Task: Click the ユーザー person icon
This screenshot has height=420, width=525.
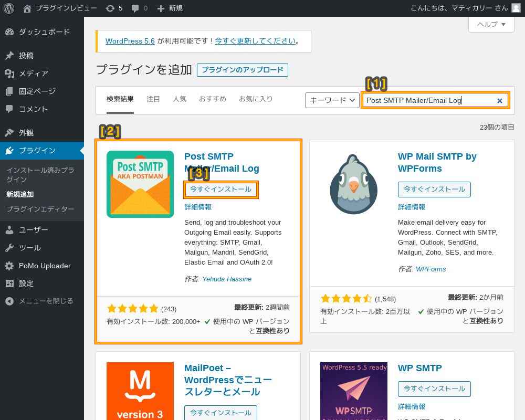Action: pos(9,230)
